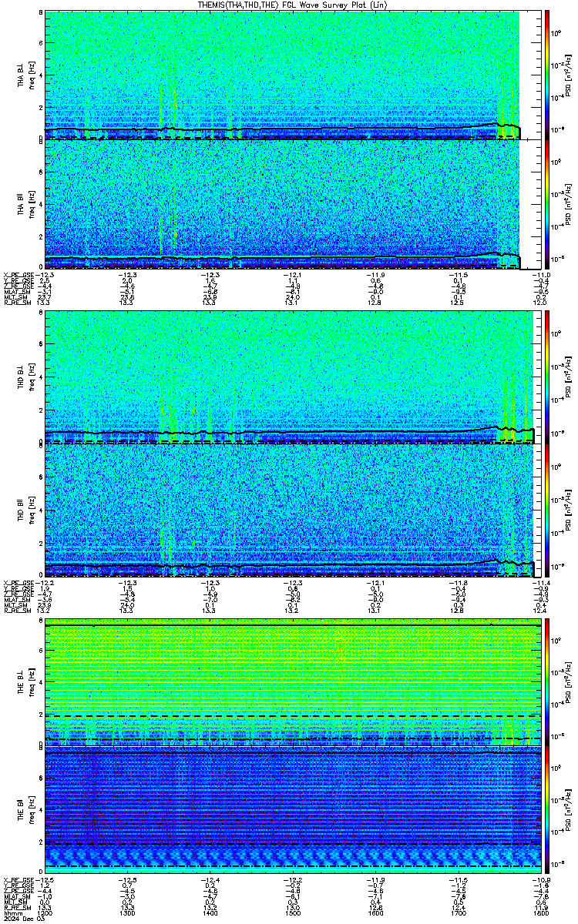Viewport: 578px width, 924px height.
Task: Pick the THD B-parallel color bar
Action: (x=547, y=509)
